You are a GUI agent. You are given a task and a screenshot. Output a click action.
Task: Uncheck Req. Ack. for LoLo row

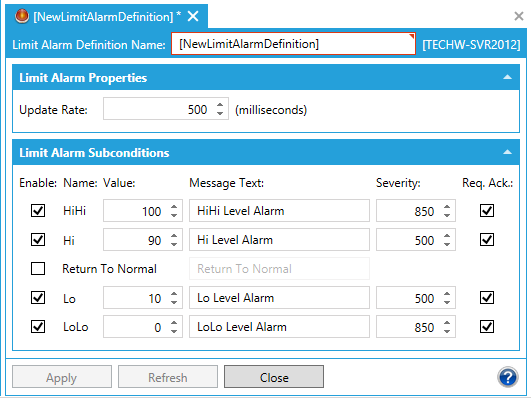(487, 327)
